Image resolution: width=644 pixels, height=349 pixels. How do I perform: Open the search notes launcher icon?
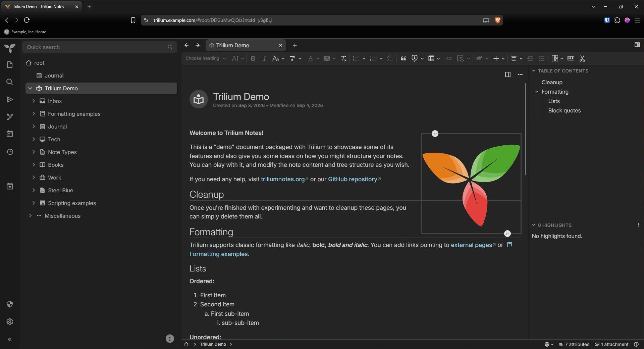[x=10, y=82]
